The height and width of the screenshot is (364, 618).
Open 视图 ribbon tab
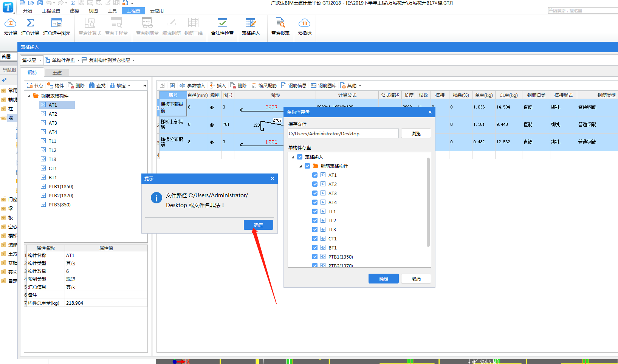93,11
